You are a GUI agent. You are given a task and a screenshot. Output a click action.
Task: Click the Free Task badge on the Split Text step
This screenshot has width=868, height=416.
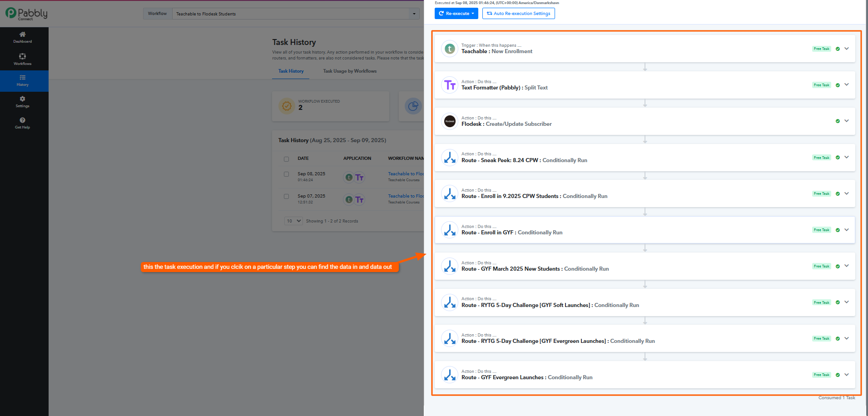click(822, 85)
